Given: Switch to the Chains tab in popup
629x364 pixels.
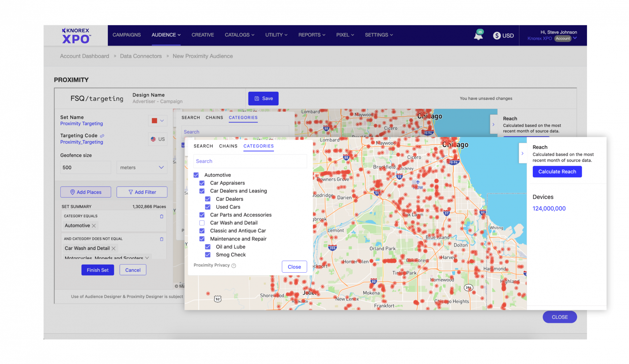Looking at the screenshot, I should click(x=228, y=146).
